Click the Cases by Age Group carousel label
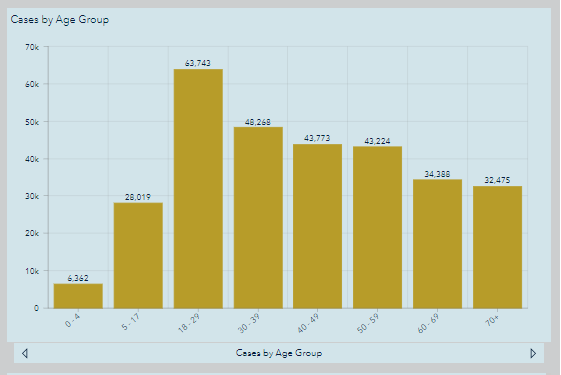 (279, 353)
